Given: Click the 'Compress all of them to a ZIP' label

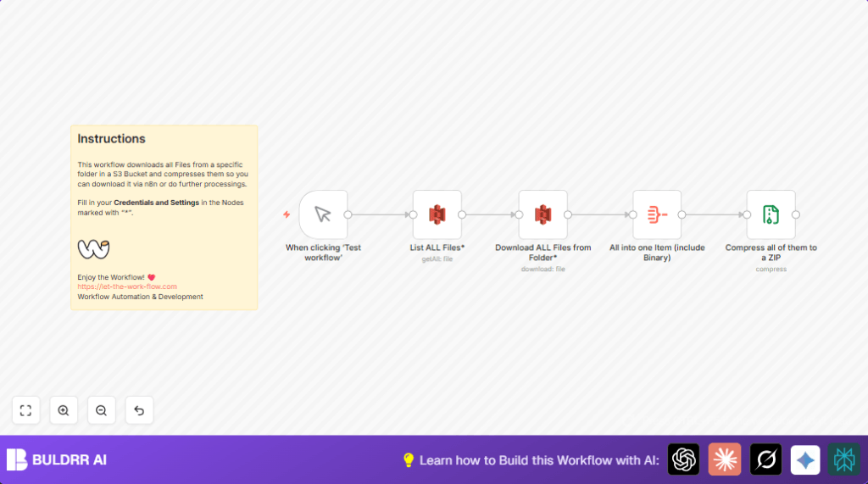Looking at the screenshot, I should tap(771, 253).
